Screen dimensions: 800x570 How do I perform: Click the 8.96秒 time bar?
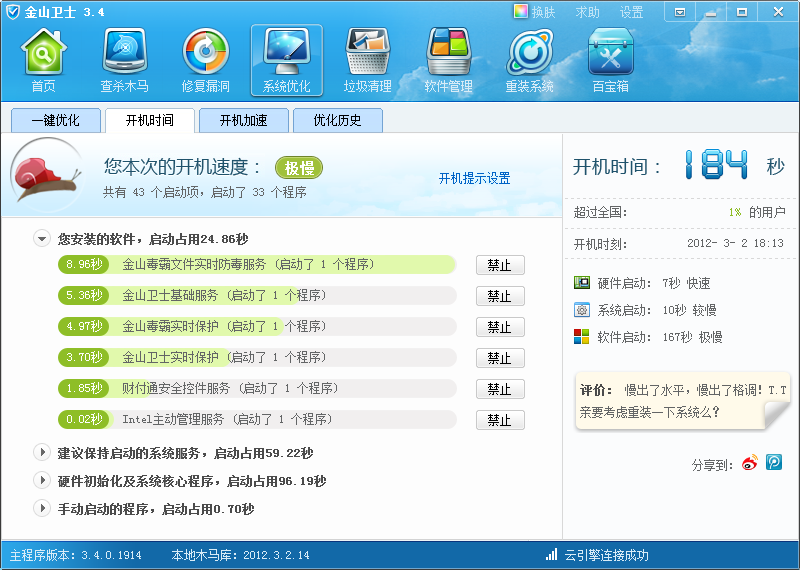tap(257, 264)
